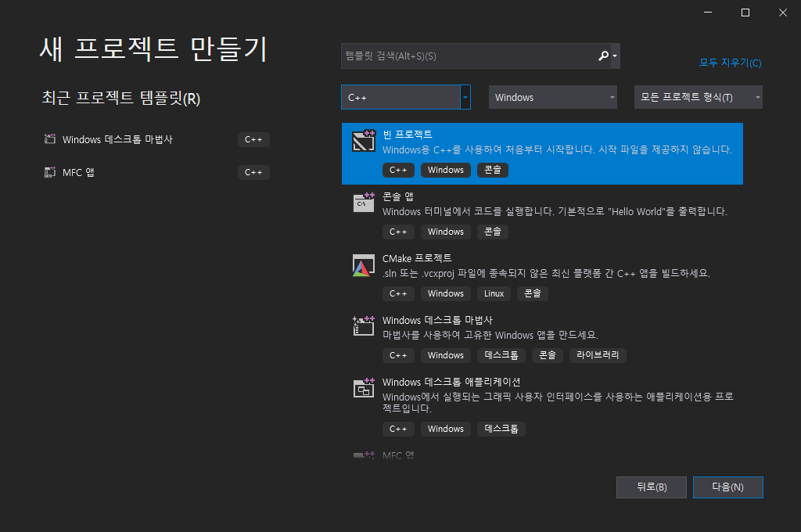801x532 pixels.
Task: Click the CMake 프로젝트 triangle icon
Action: [x=364, y=265]
